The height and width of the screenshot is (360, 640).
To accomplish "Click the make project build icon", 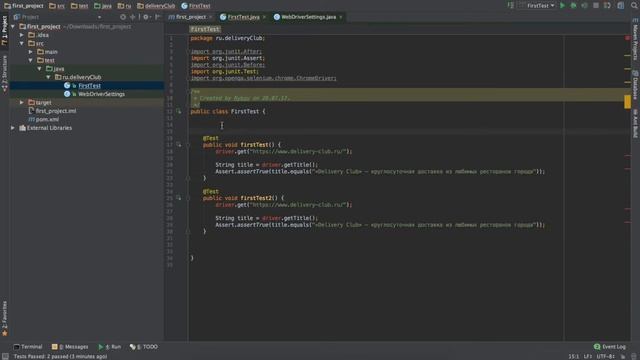I will (x=511, y=6).
